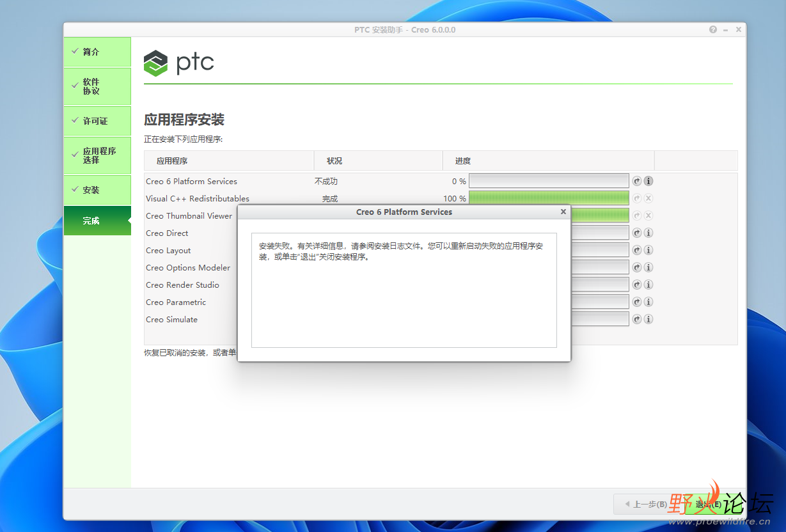Click the Visual C++ full green progress bar

tap(549, 198)
